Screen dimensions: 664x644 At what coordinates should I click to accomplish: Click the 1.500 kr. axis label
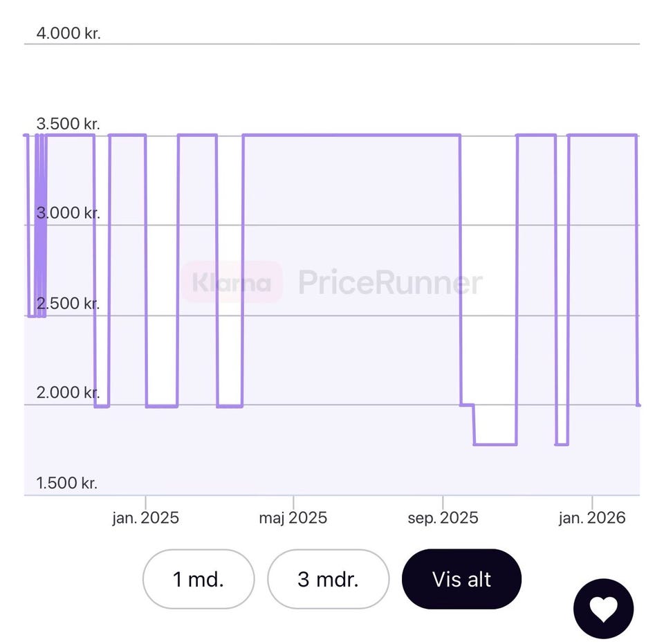pos(67,483)
